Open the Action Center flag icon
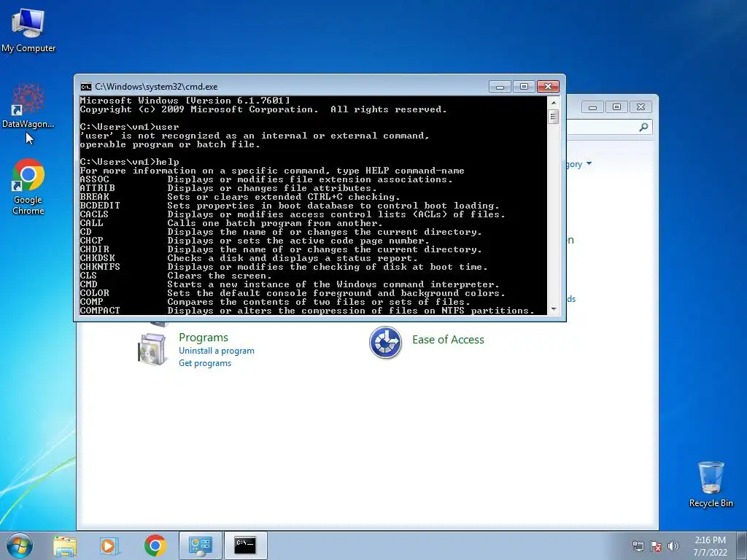Image resolution: width=747 pixels, height=560 pixels. point(656,546)
